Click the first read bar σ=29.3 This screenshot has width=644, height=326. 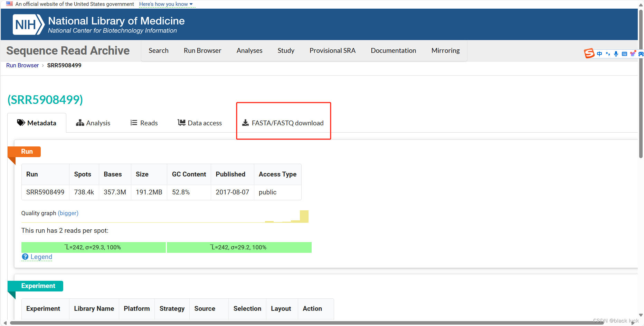click(94, 247)
